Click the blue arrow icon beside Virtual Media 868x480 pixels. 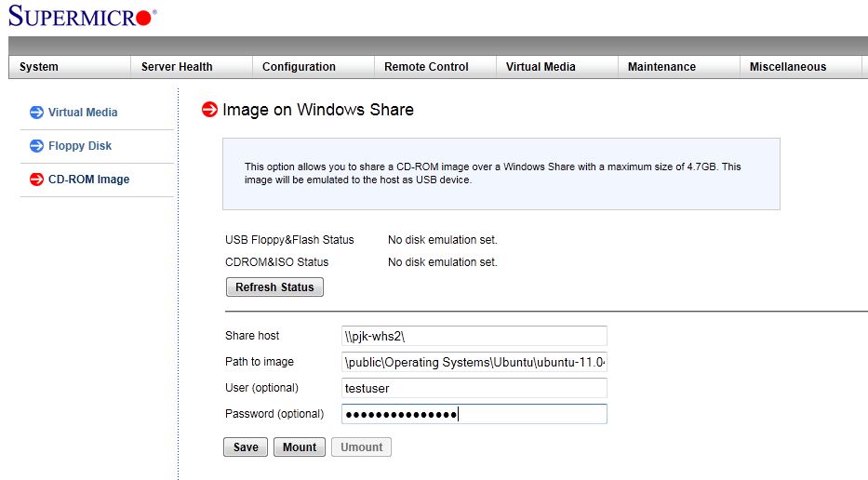click(37, 113)
